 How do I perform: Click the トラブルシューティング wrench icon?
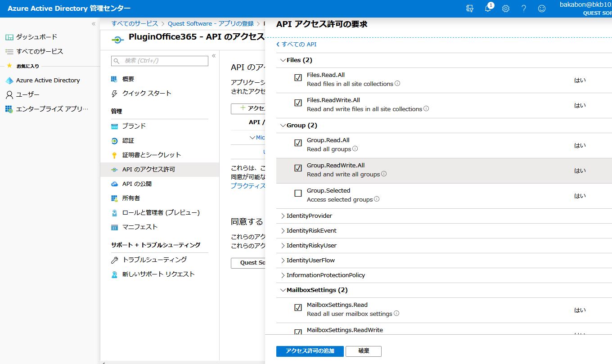tap(114, 260)
